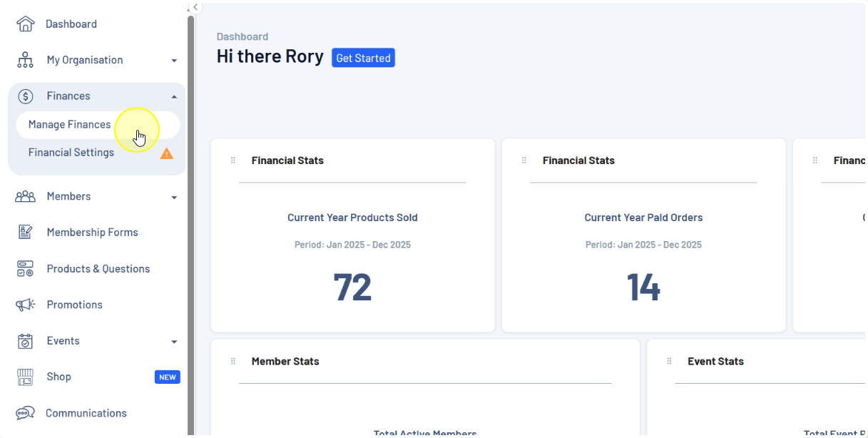Screen dimensions: 868x438
Task: Click the Products & Questions icon
Action: [x=25, y=269]
